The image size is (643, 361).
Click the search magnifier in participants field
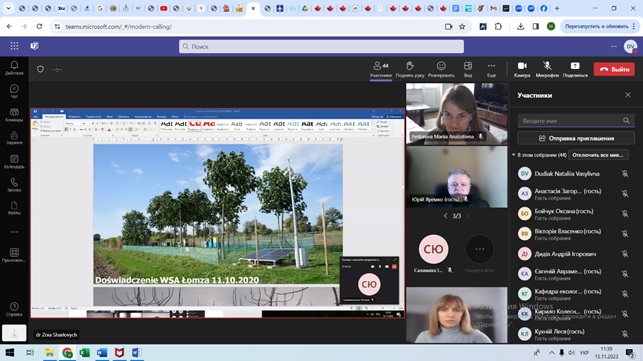tap(626, 121)
